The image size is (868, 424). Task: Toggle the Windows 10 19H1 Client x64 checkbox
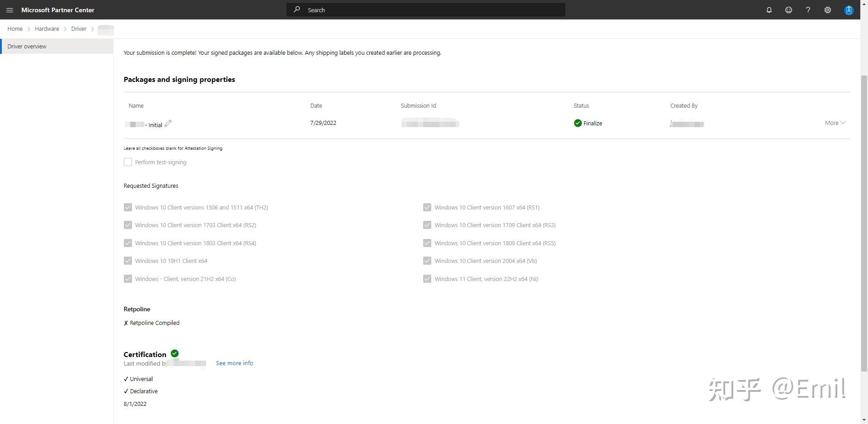point(128,261)
